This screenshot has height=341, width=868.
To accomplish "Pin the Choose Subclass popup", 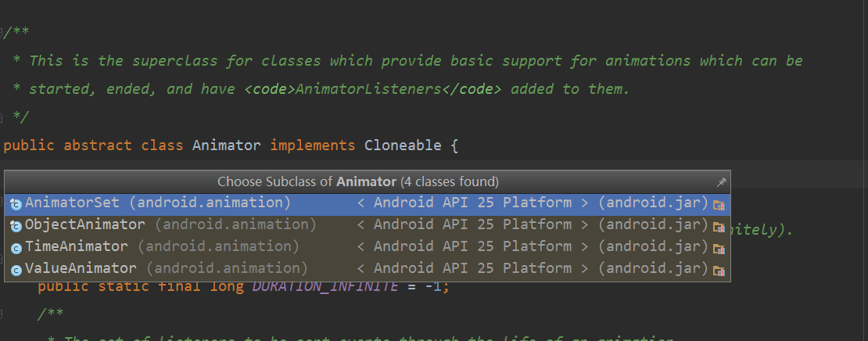I will pyautogui.click(x=721, y=182).
